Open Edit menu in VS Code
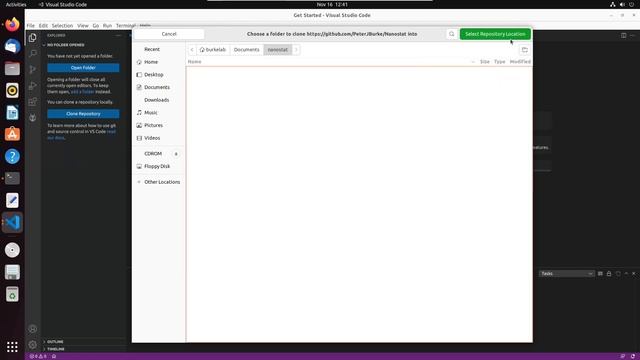The height and width of the screenshot is (360, 640). (x=43, y=25)
